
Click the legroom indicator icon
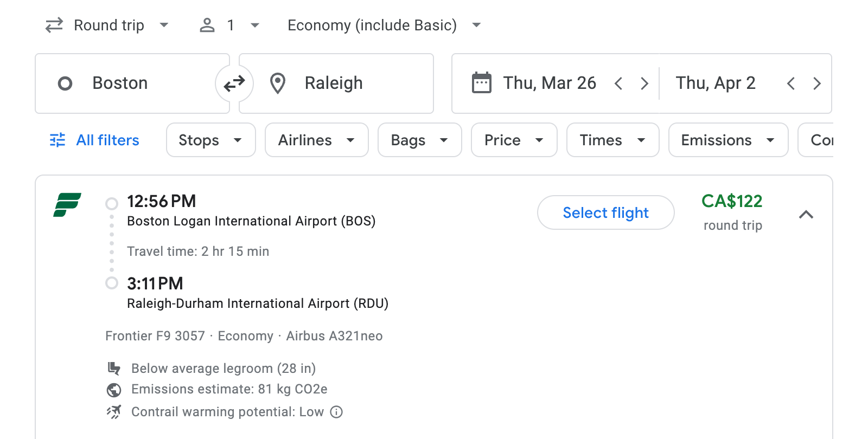coord(114,368)
